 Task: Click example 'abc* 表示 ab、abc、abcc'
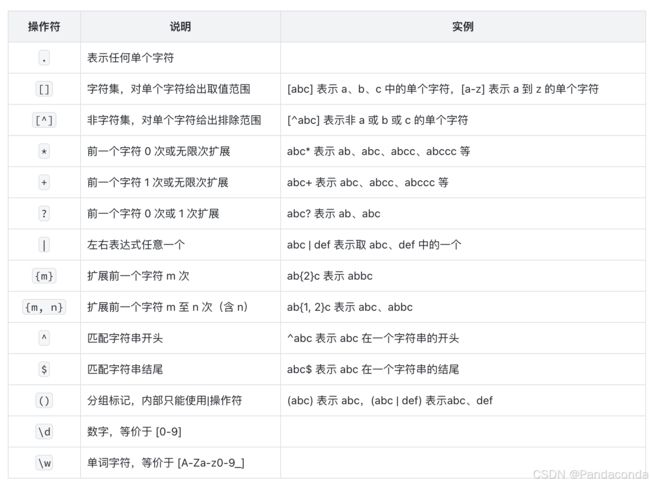point(351,151)
